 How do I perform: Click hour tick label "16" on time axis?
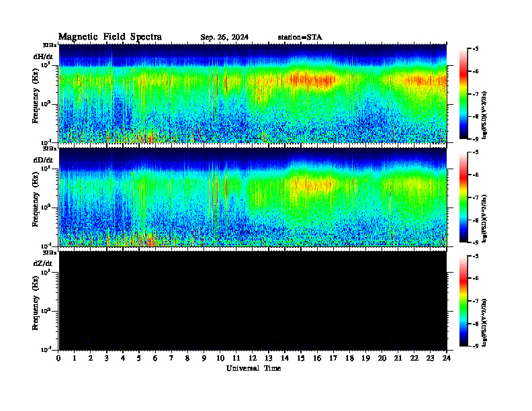pos(317,359)
